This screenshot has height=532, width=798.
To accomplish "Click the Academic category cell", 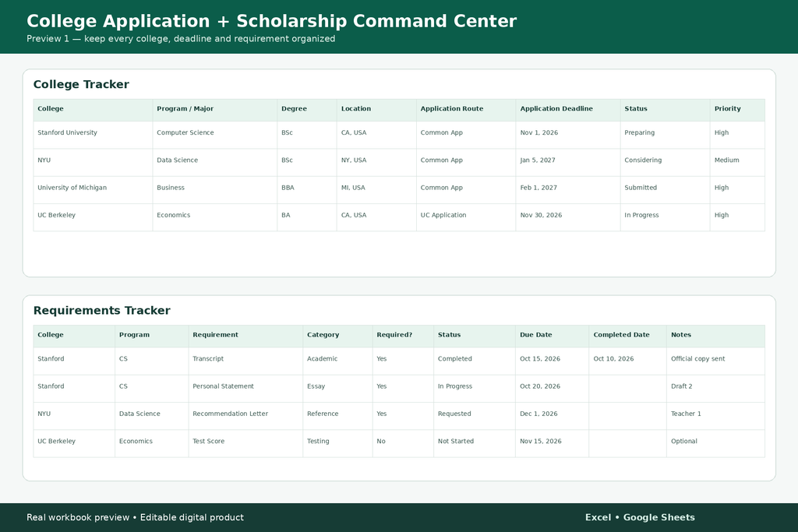I will tap(337, 361).
